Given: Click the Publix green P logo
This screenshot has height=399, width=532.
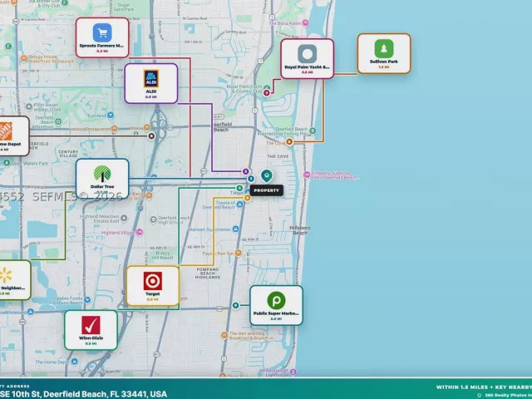Looking at the screenshot, I should 276,300.
